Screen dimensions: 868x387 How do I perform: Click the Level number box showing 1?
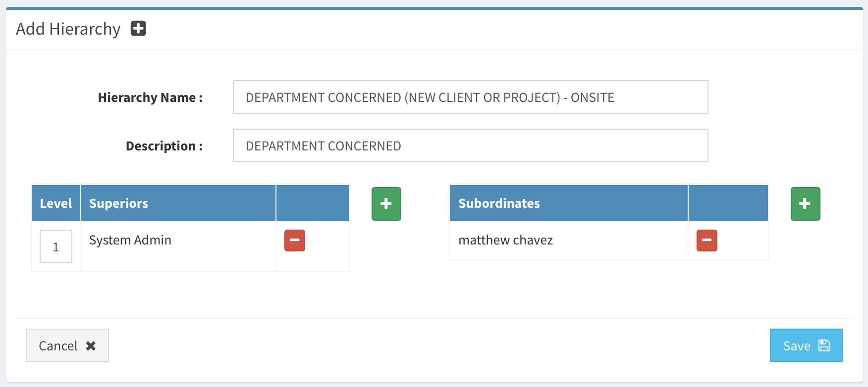56,246
